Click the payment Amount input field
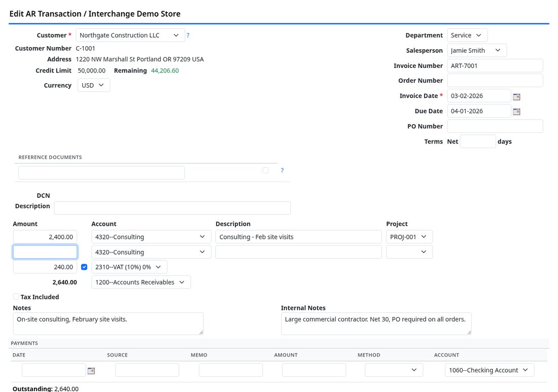The image size is (558, 392). coord(314,370)
